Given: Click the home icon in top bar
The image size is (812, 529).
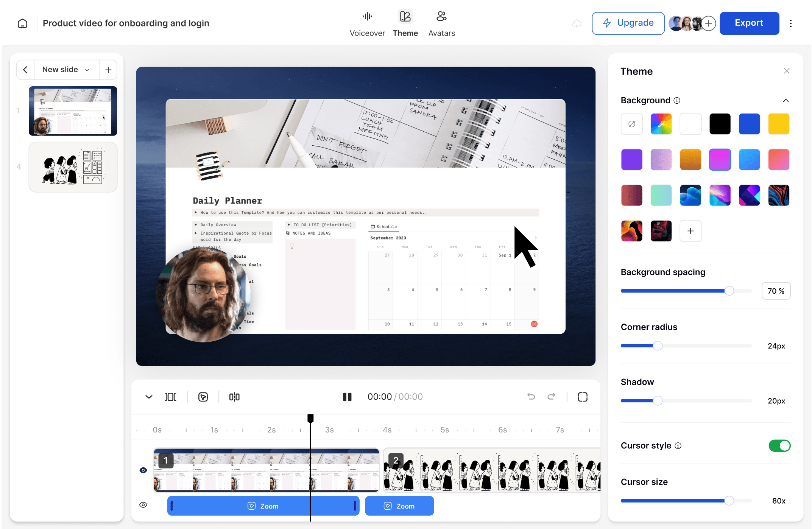Looking at the screenshot, I should coord(22,23).
